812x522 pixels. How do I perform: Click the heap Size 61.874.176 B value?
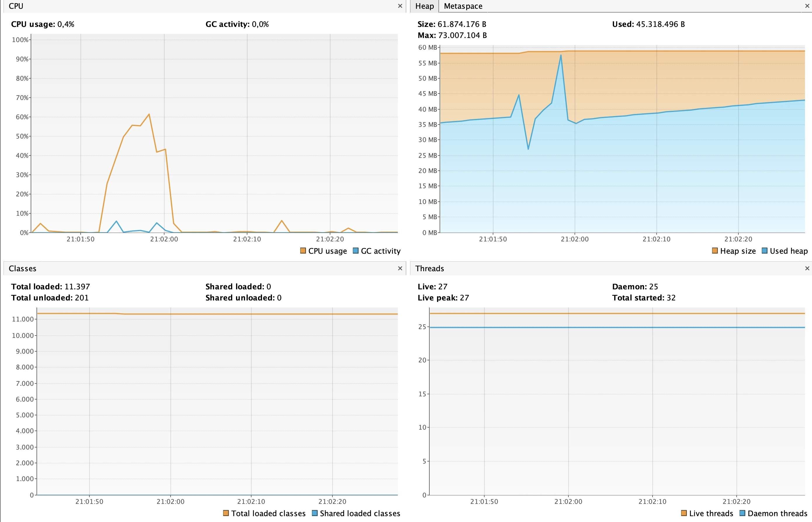click(462, 25)
